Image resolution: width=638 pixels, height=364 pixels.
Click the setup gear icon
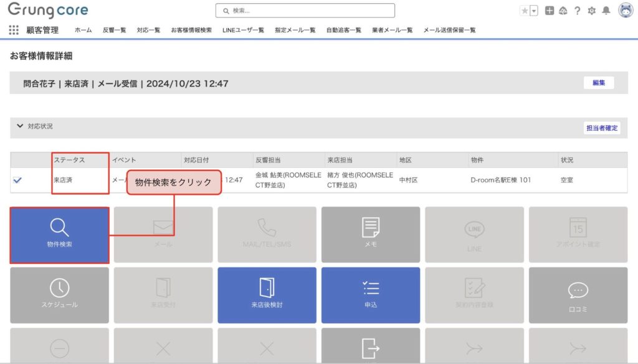592,11
